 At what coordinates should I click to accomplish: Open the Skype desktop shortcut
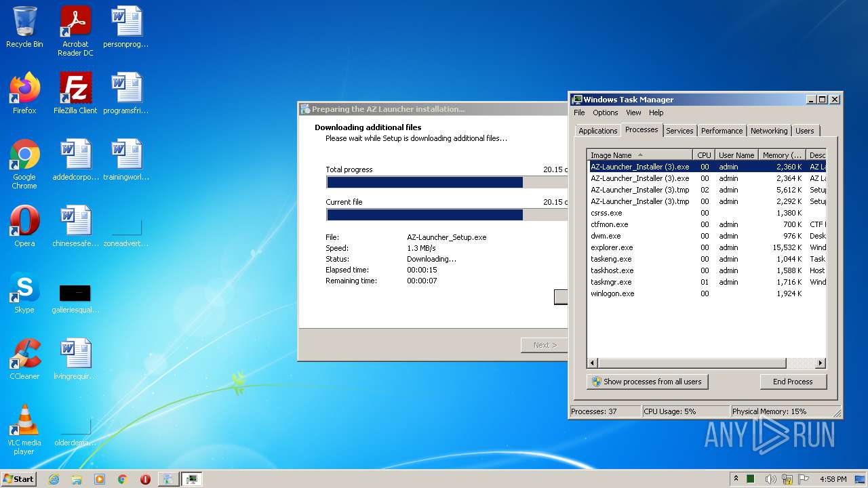click(24, 293)
